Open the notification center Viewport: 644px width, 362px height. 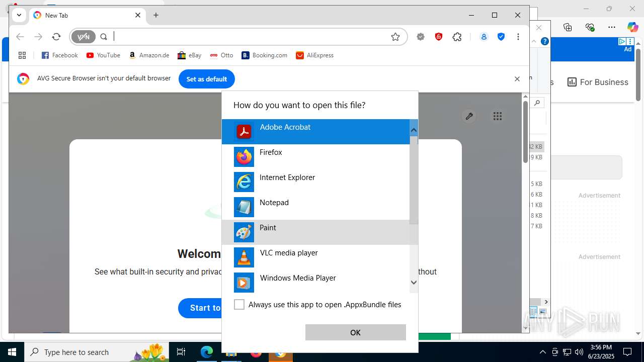click(x=627, y=352)
